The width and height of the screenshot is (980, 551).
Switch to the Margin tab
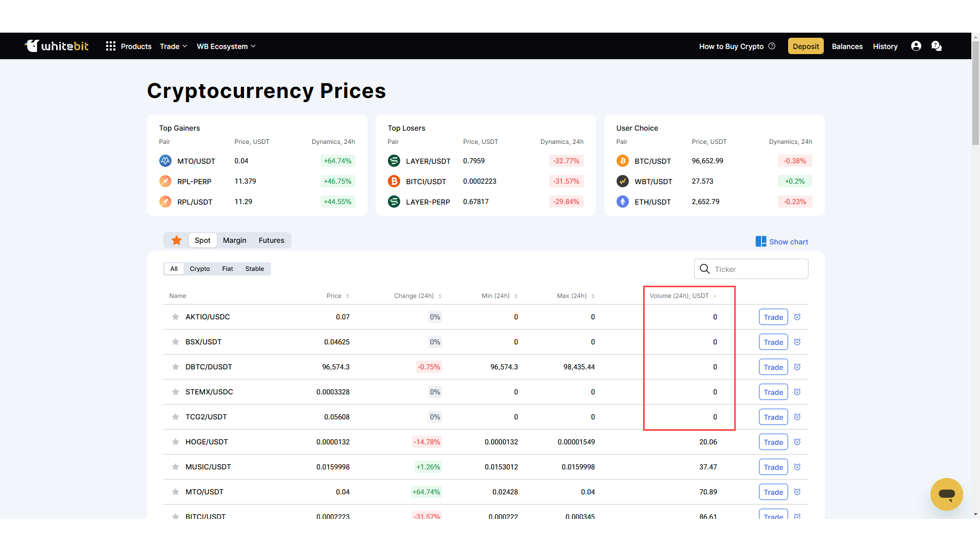coord(235,240)
